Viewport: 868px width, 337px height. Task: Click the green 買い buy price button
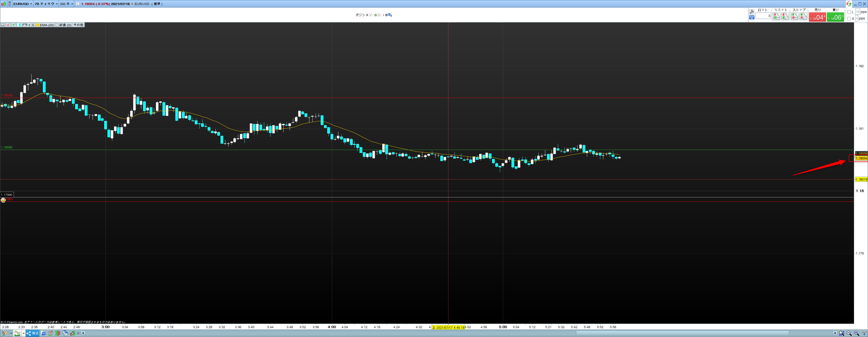tap(835, 17)
